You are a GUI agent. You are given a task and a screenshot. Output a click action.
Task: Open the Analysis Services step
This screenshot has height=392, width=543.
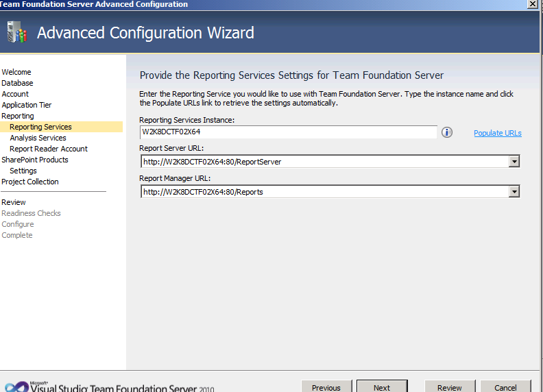tap(38, 138)
